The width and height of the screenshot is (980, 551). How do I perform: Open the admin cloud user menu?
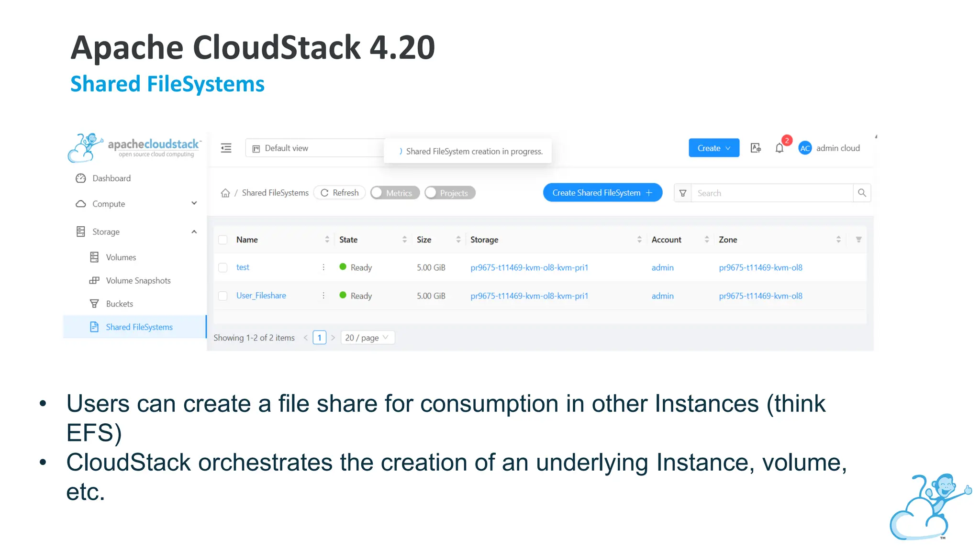[838, 148]
